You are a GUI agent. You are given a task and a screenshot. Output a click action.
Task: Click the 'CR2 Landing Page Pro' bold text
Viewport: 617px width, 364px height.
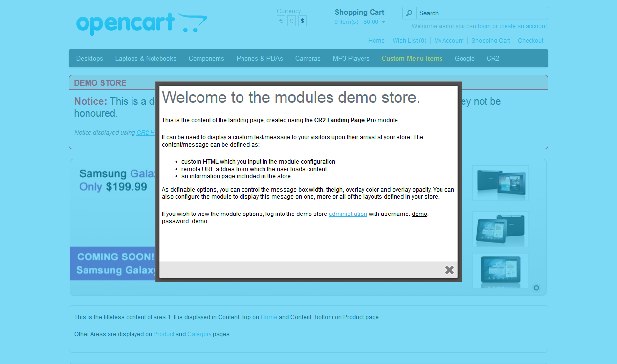click(x=345, y=120)
